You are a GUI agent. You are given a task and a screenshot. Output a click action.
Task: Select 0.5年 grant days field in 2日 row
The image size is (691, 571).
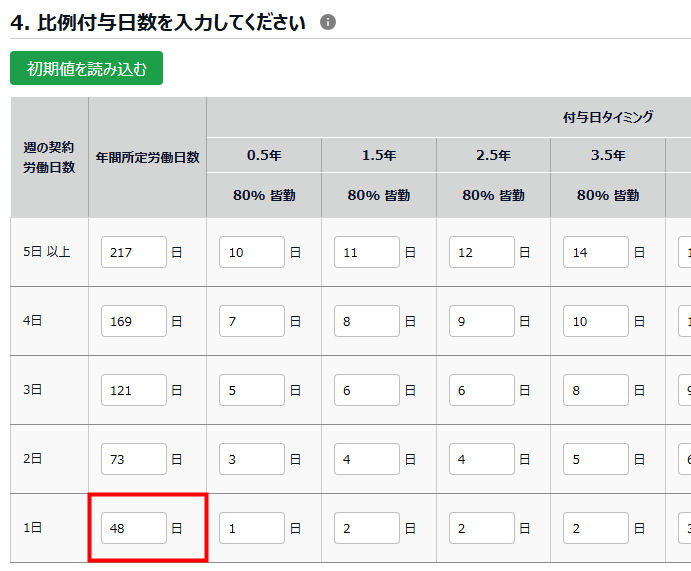pos(252,459)
